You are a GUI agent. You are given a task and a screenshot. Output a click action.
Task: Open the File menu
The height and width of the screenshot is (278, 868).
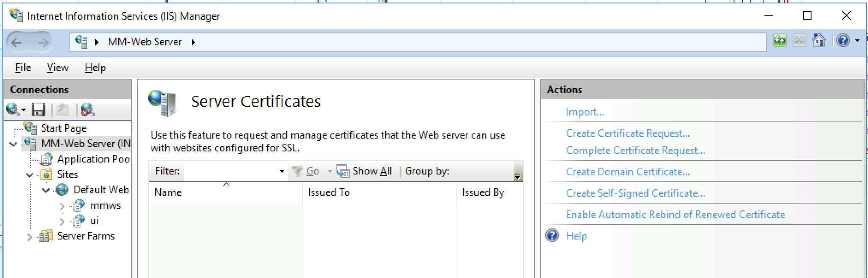23,68
